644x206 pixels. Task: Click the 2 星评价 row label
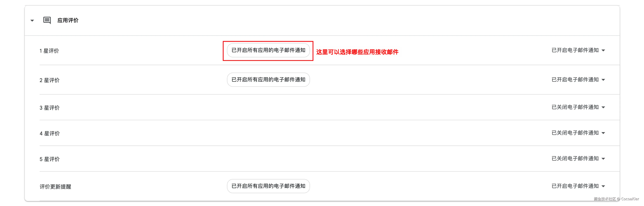point(50,80)
